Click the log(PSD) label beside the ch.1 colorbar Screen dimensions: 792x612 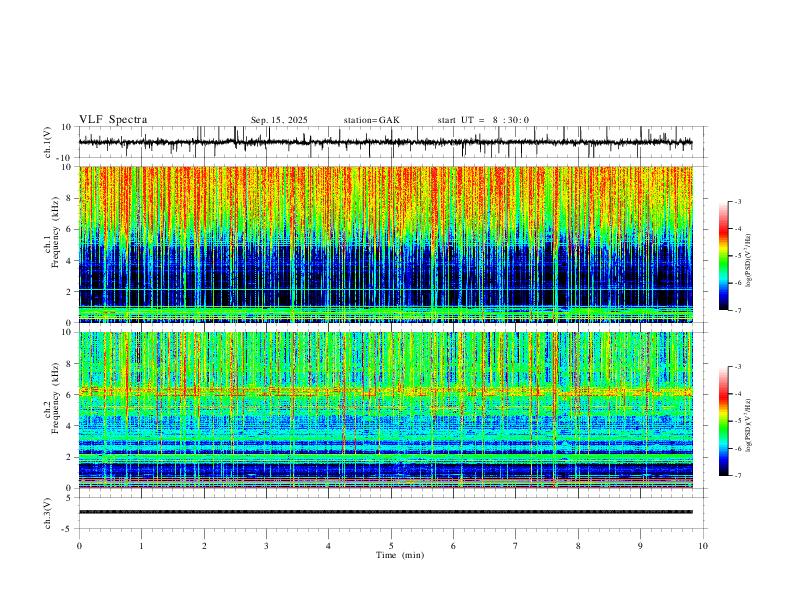point(748,260)
